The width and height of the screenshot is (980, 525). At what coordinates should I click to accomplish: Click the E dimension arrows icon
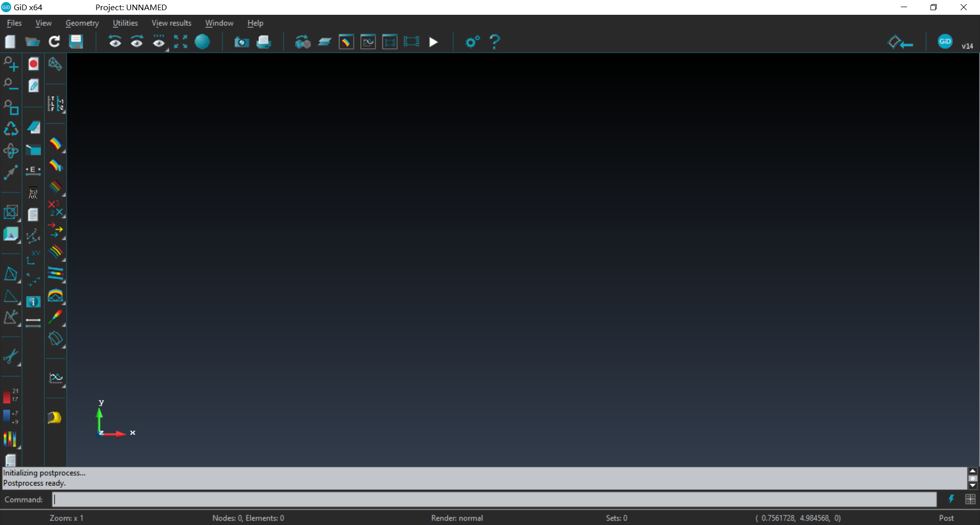pos(33,171)
